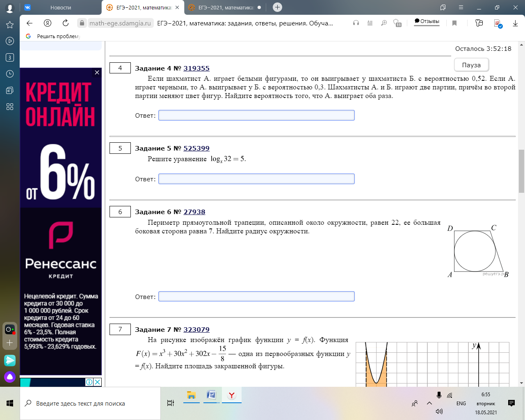Image resolution: width=525 pixels, height=420 pixels.
Task: Open File Explorer from taskbar
Action: (191, 395)
